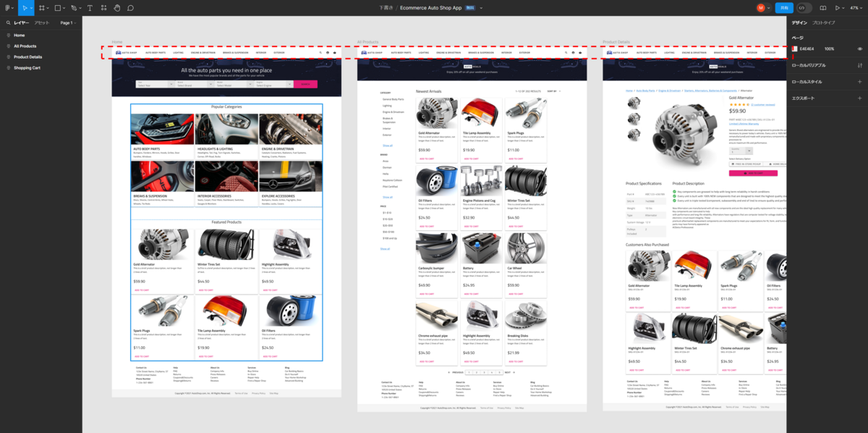Click Newest Arrivals heading
Screen dimensions: 868x433
(x=428, y=92)
